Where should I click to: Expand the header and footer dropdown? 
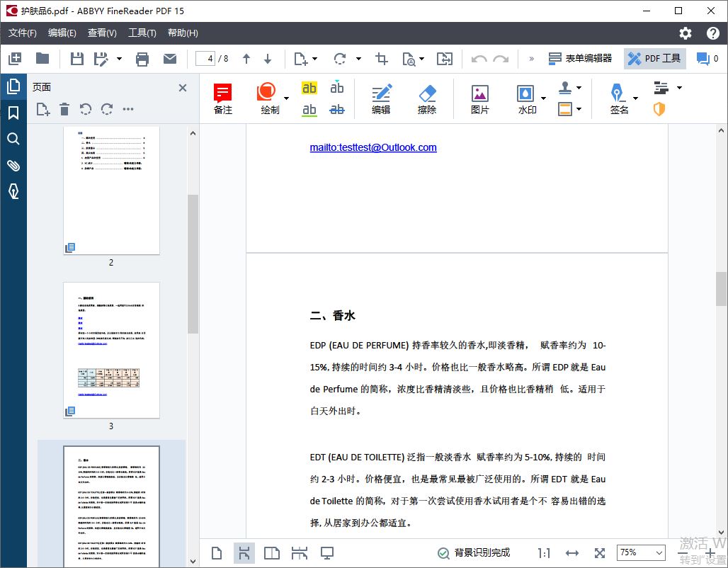(579, 109)
